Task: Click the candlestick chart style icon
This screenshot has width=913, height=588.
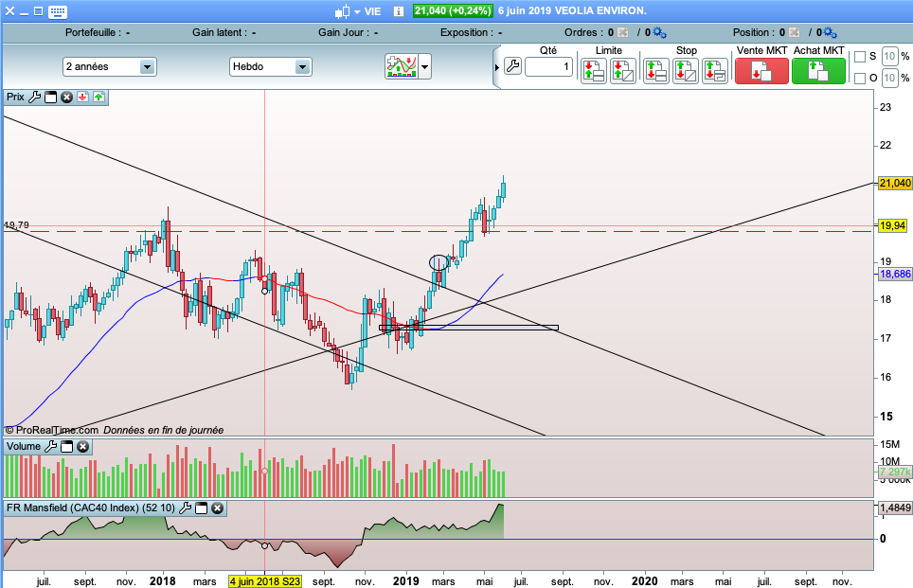Action: [343, 11]
